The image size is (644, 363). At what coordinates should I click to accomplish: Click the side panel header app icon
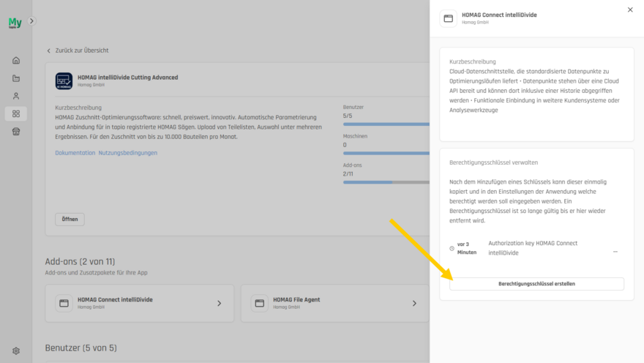[448, 18]
